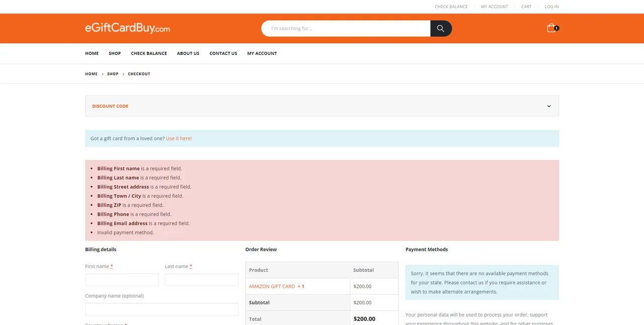The image size is (644, 325).
Task: Click 'Billing Town / City' error entry
Action: point(140,196)
